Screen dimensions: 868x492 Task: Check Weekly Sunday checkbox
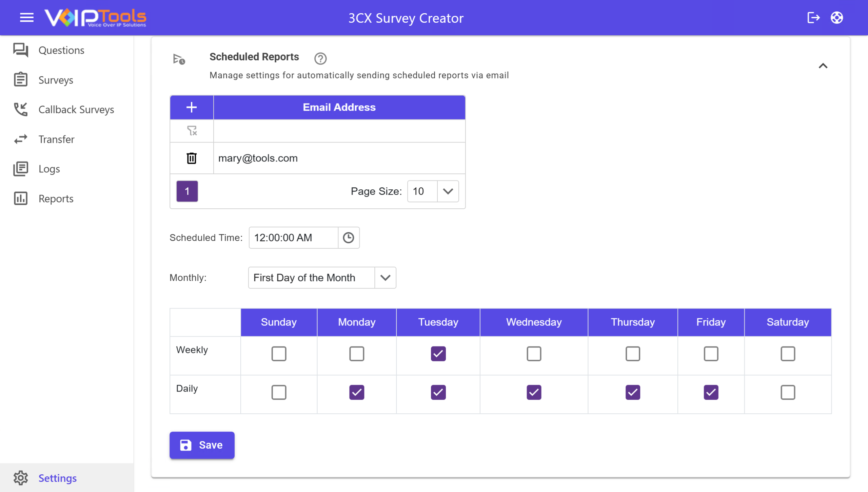279,354
